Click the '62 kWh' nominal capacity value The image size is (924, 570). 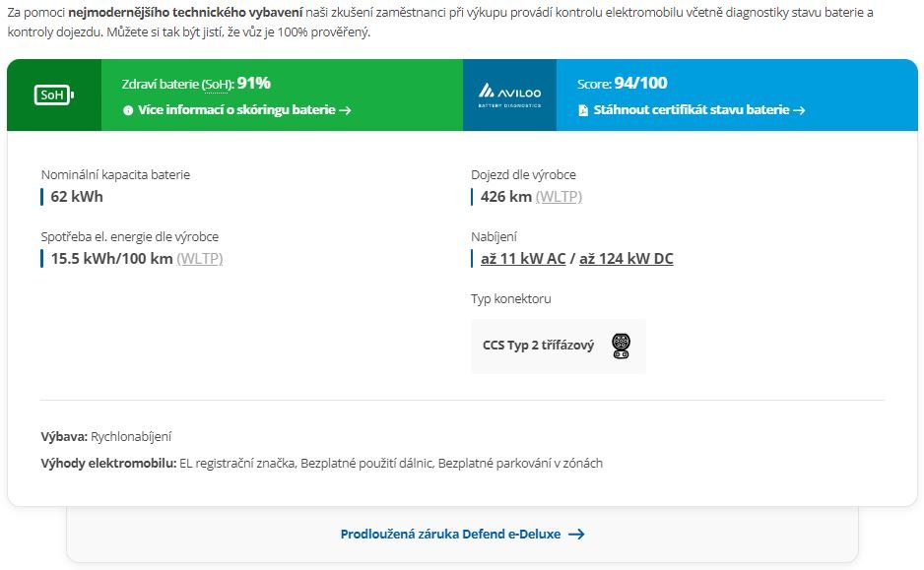77,197
